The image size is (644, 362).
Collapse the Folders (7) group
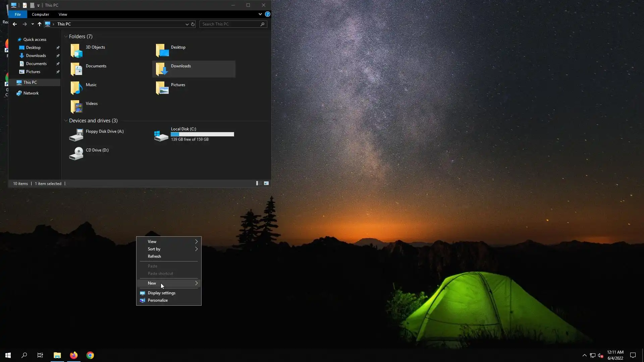pos(66,37)
